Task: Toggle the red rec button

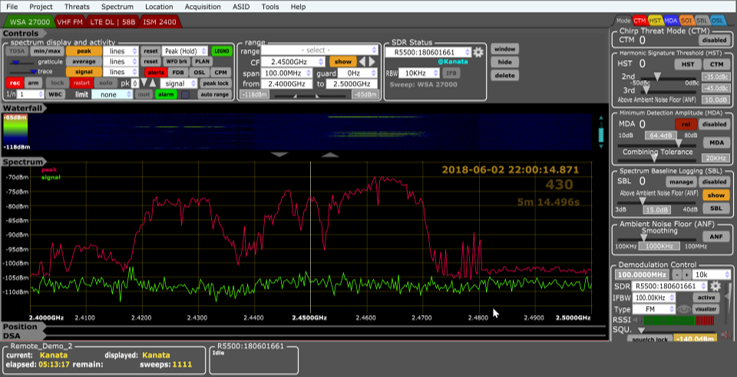Action: (x=14, y=83)
